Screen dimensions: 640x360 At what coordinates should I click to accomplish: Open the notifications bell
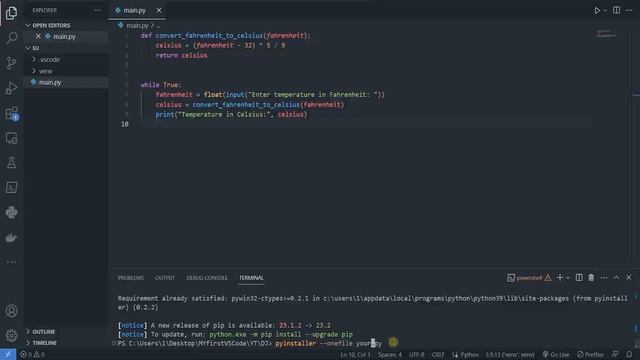(629, 354)
